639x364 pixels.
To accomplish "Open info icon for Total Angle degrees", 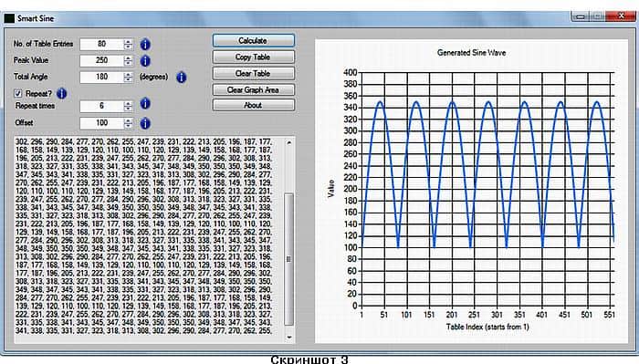I will tap(182, 77).
